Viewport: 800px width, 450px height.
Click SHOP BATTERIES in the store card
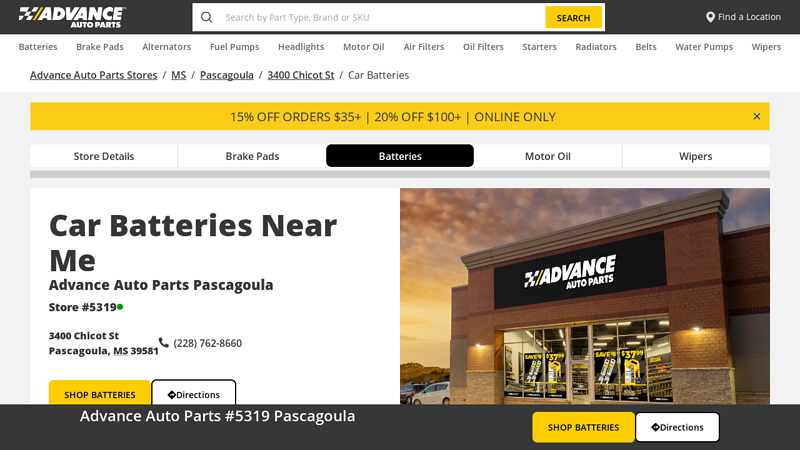tap(99, 393)
